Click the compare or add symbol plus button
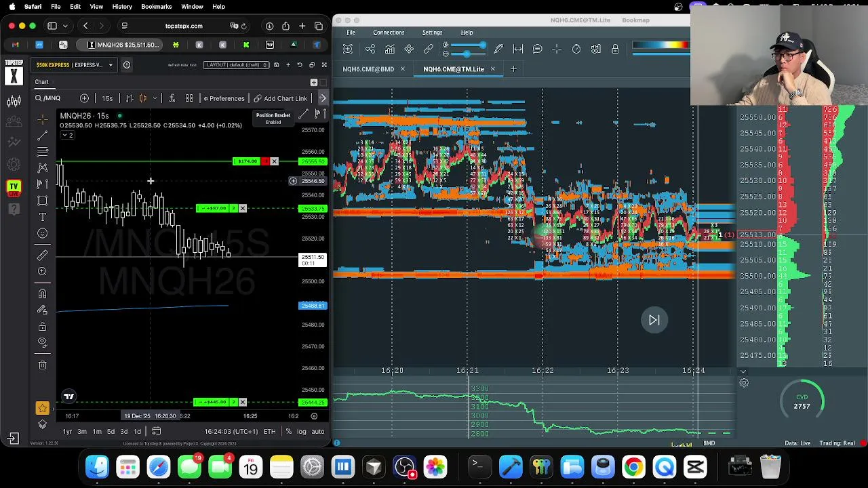Viewport: 868px width, 488px height. point(84,98)
